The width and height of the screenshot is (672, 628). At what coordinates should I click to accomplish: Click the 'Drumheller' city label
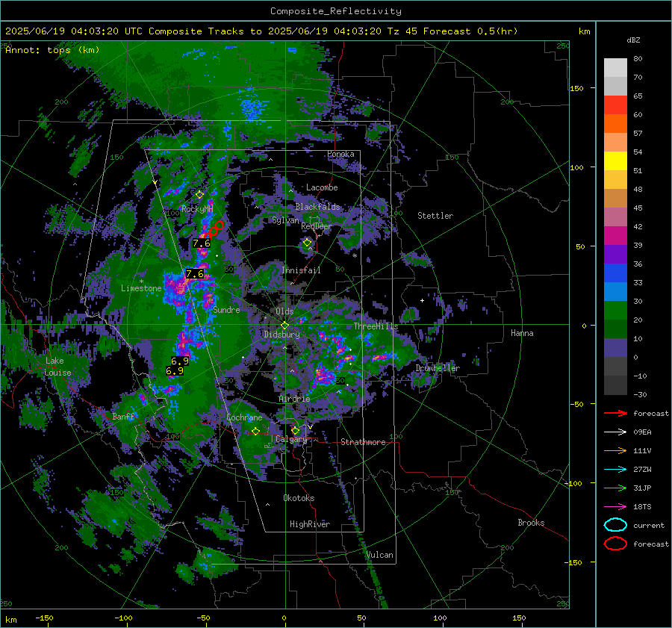[438, 368]
